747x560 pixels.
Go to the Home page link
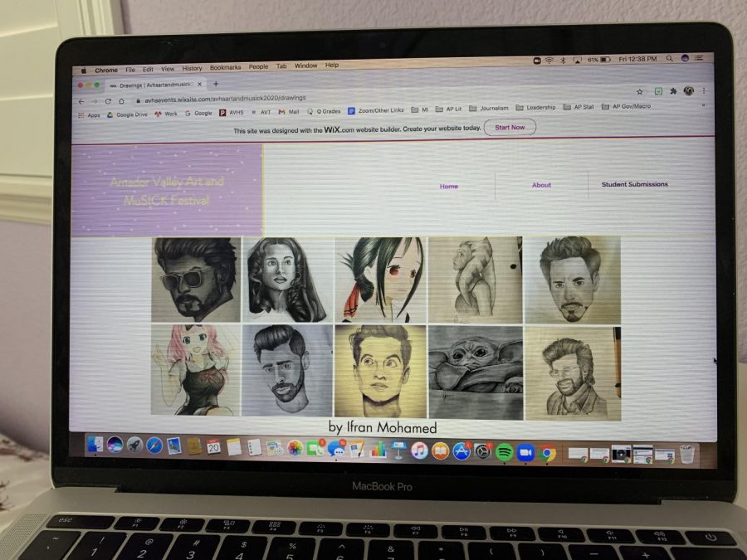(x=449, y=186)
